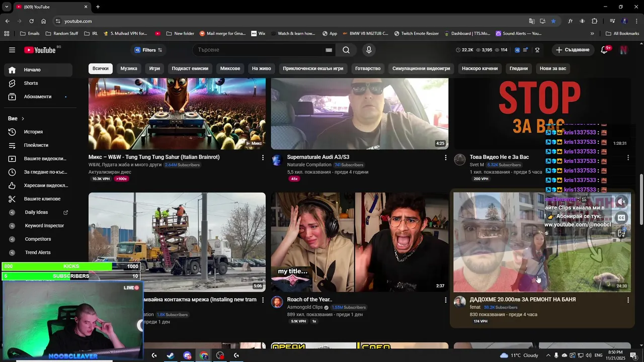
Task: Open the Chrome extensions puzzle icon
Action: coord(595,21)
